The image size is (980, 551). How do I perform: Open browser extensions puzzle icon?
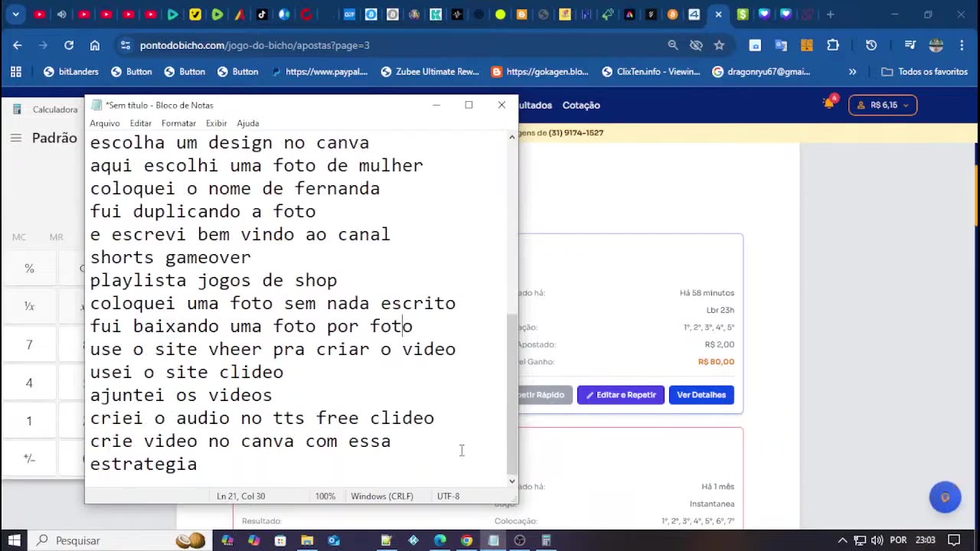[x=833, y=45]
